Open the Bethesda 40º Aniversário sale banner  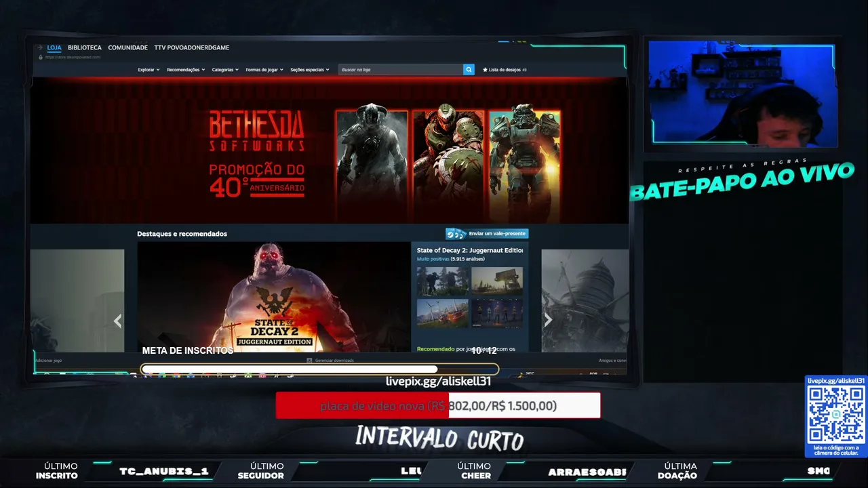330,150
